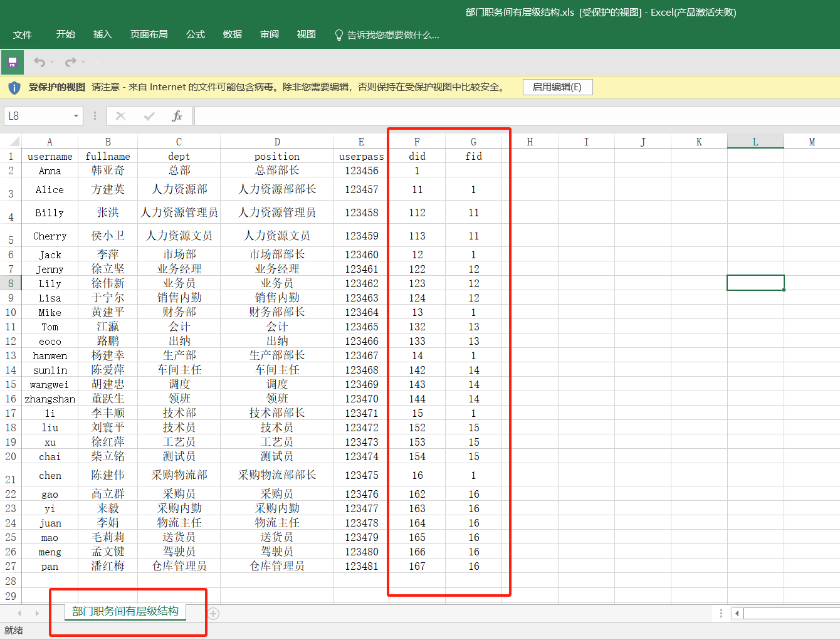Viewport: 840px width, 640px height.
Task: Click the selected cell L8
Action: tap(755, 283)
